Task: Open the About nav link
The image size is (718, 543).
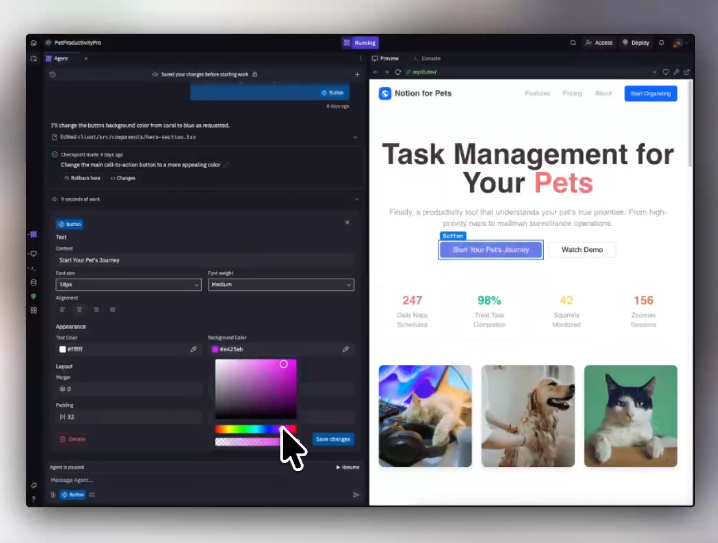Action: [604, 93]
